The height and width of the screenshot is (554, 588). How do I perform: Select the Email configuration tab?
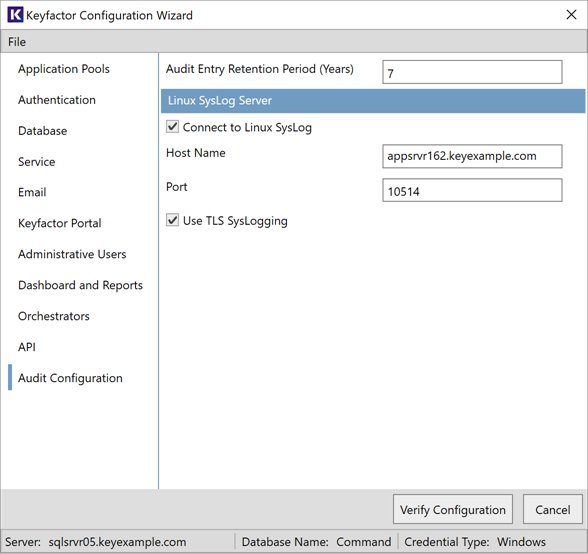pyautogui.click(x=32, y=192)
